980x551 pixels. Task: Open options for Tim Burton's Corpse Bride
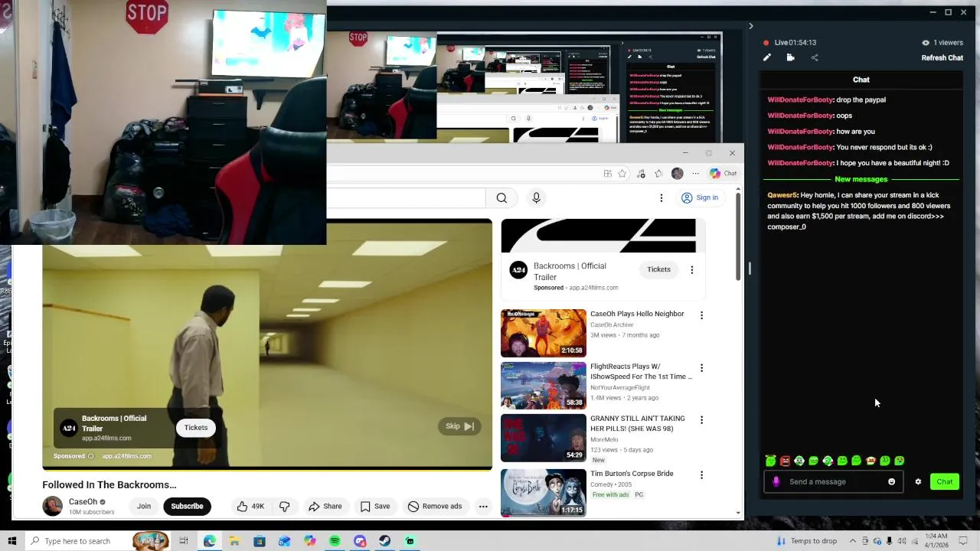[x=701, y=475]
